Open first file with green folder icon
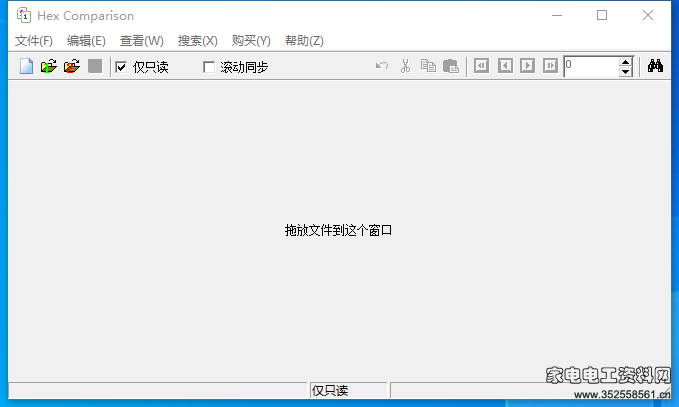Screen dimensions: 679x407 pos(49,66)
